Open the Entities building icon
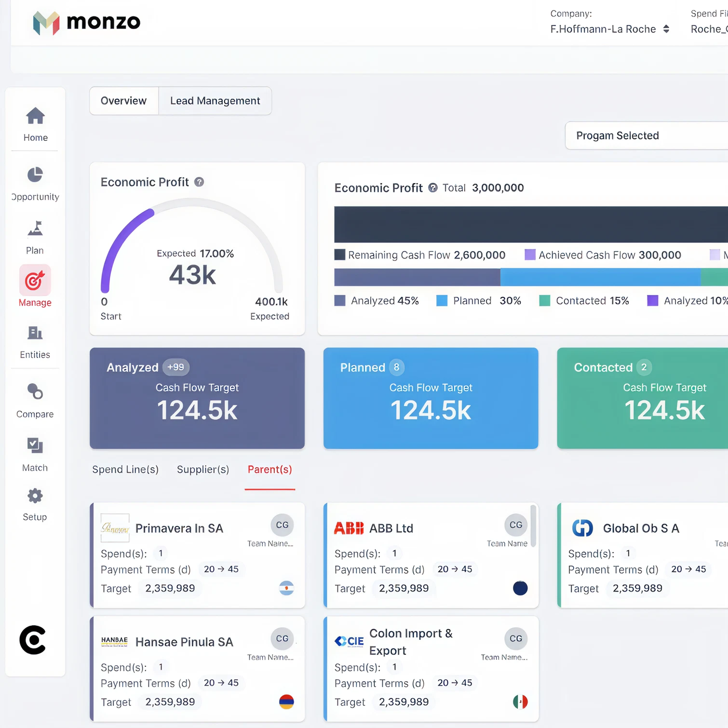728x728 pixels. click(x=35, y=333)
